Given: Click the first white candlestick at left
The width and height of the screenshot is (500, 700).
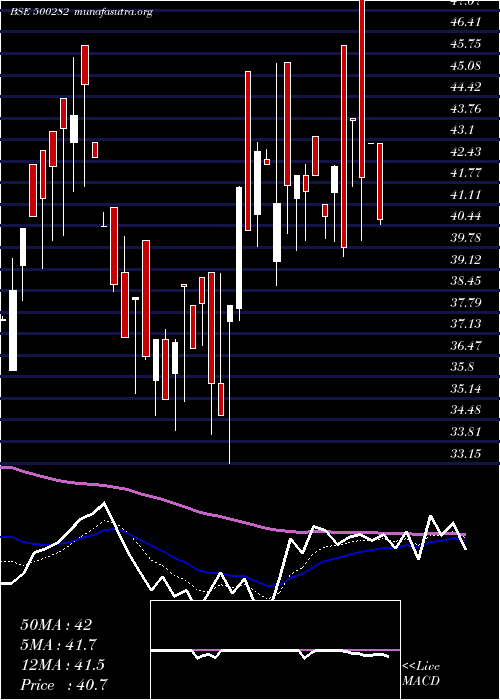Looking at the screenshot, I should 13,330.
